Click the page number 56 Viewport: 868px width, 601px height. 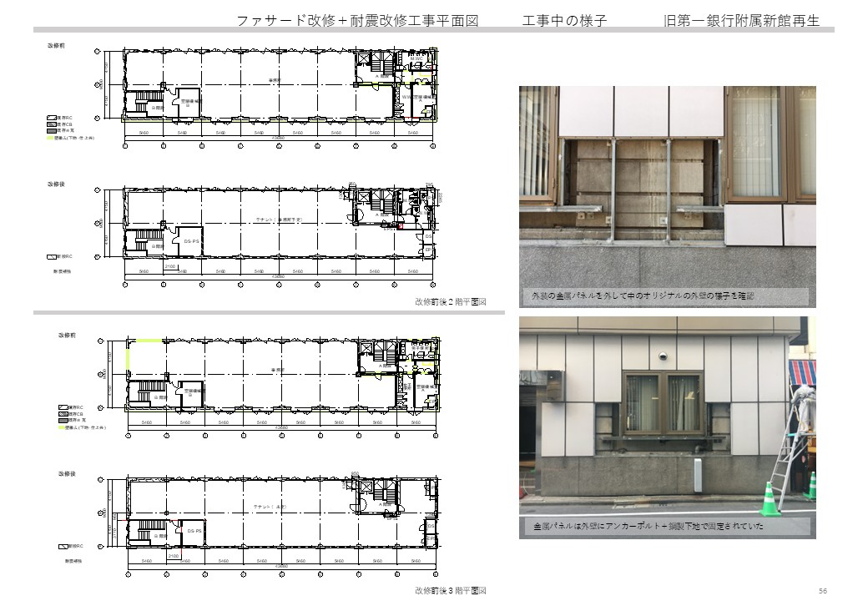coord(822,589)
